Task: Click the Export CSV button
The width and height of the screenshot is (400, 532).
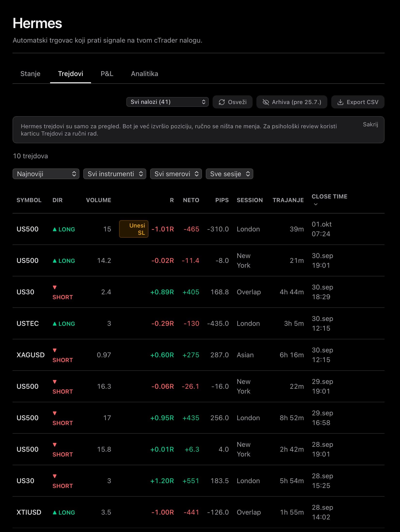Action: click(x=358, y=102)
